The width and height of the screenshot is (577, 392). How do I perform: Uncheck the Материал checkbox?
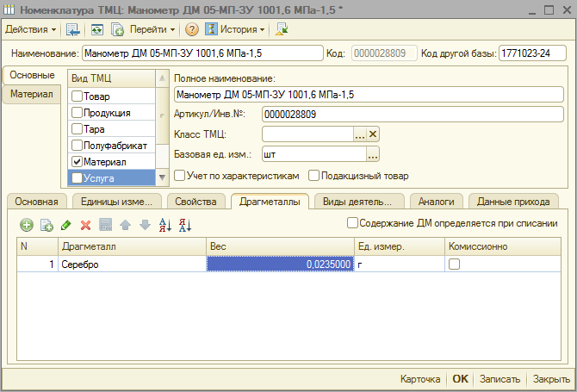coord(77,161)
